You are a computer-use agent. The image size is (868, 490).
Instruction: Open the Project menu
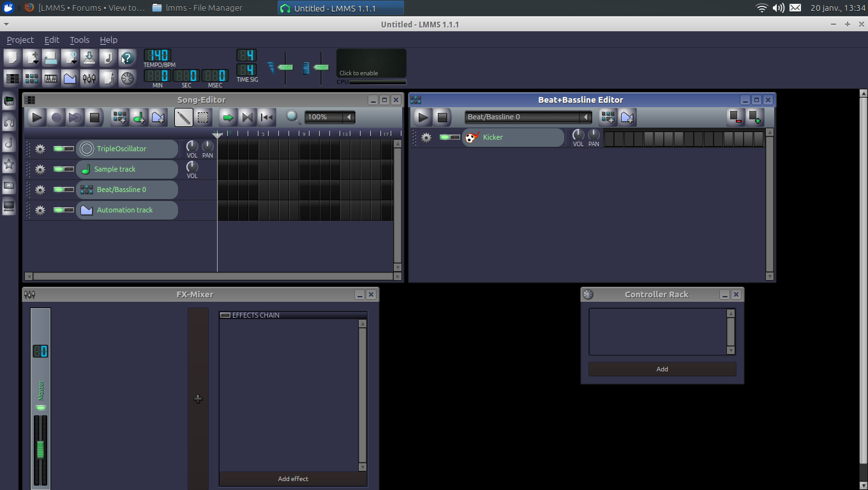click(x=20, y=40)
